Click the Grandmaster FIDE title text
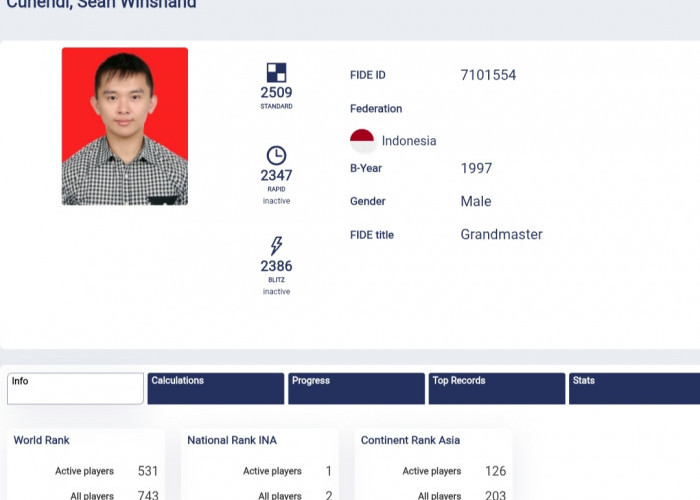This screenshot has width=700, height=500. pyautogui.click(x=501, y=235)
